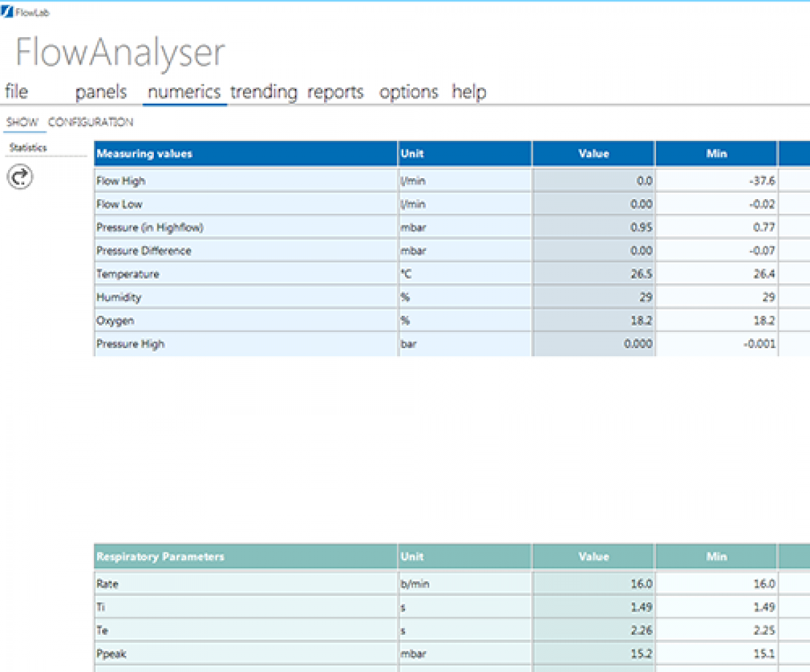Click the Flow High min value -37.6
The image size is (810, 672).
tap(717, 181)
